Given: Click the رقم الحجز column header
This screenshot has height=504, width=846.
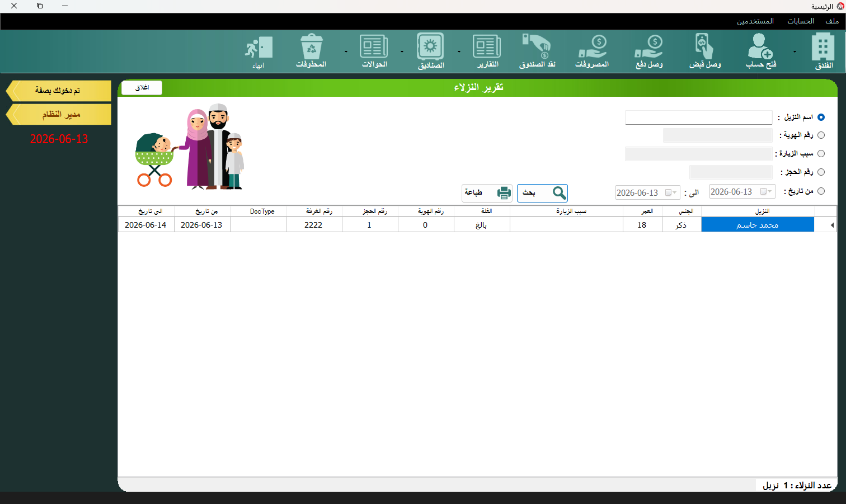Looking at the screenshot, I should point(370,211).
